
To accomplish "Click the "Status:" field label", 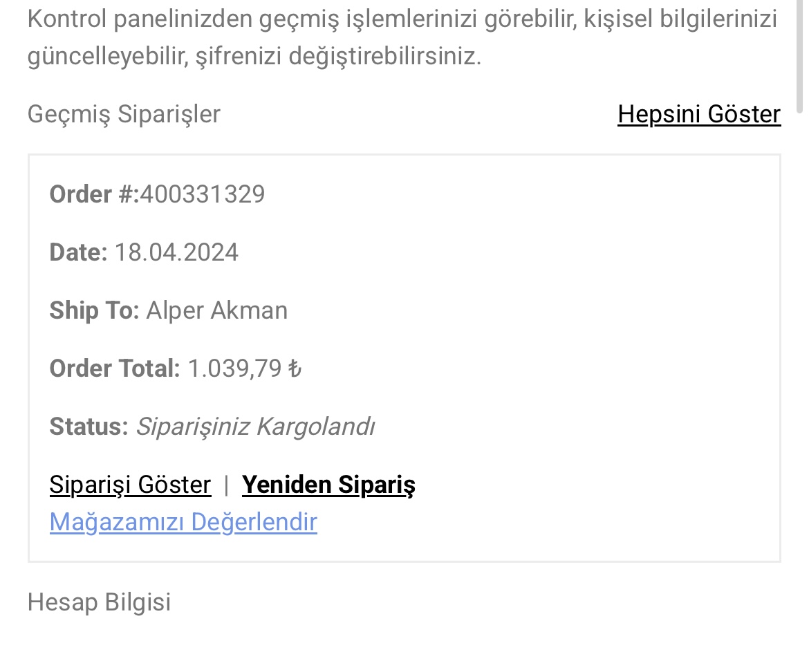I will coord(89,427).
